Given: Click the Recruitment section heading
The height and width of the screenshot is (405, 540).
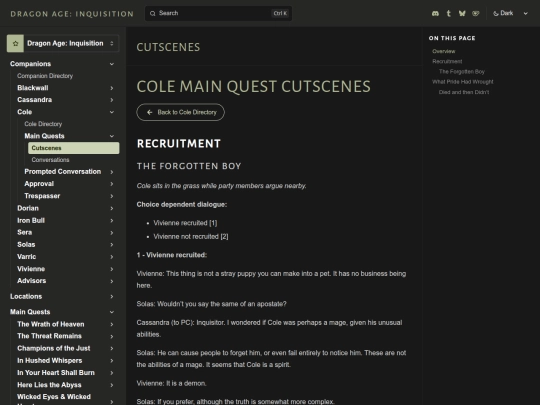Looking at the screenshot, I should 179,144.
